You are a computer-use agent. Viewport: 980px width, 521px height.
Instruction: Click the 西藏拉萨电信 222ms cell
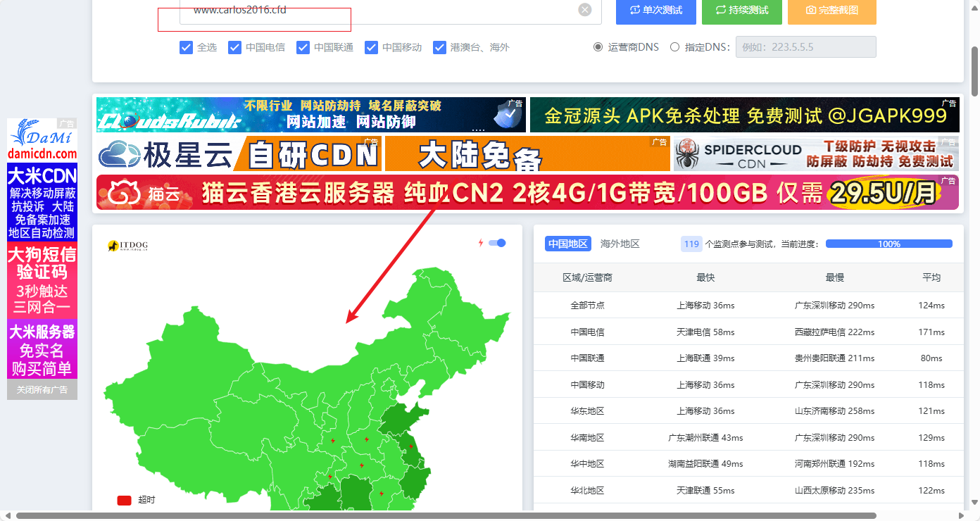(x=835, y=332)
